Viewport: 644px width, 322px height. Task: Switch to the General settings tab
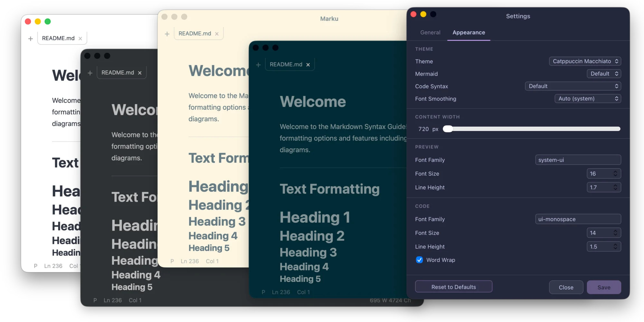pyautogui.click(x=430, y=33)
